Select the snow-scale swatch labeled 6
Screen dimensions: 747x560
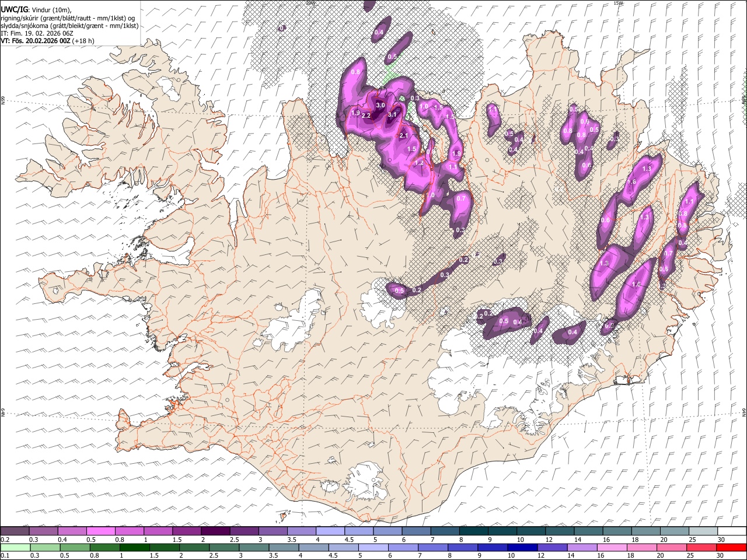416,531
